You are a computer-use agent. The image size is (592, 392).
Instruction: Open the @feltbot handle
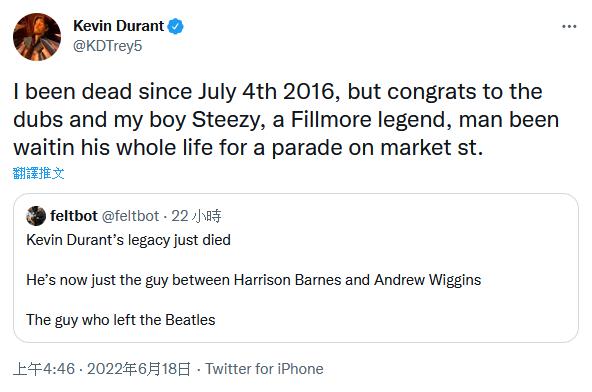tap(131, 216)
